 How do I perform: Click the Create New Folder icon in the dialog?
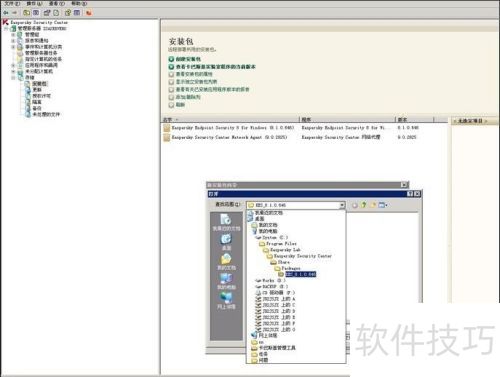(373, 205)
